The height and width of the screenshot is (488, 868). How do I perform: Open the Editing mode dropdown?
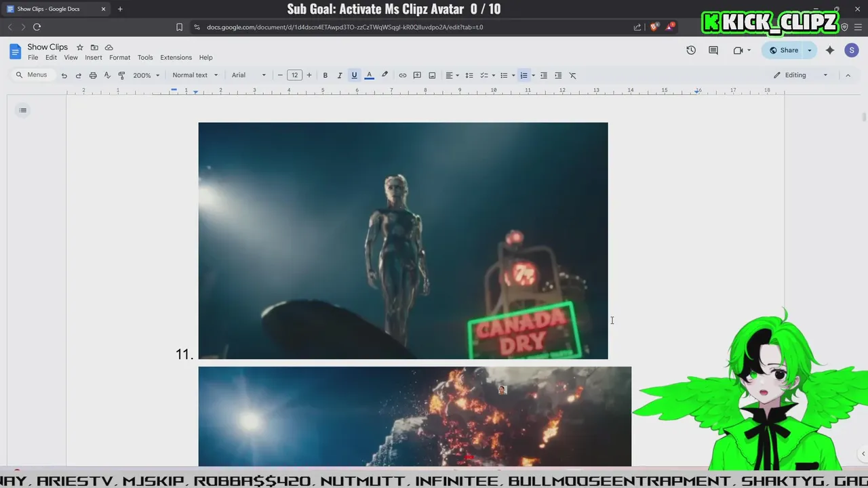801,75
